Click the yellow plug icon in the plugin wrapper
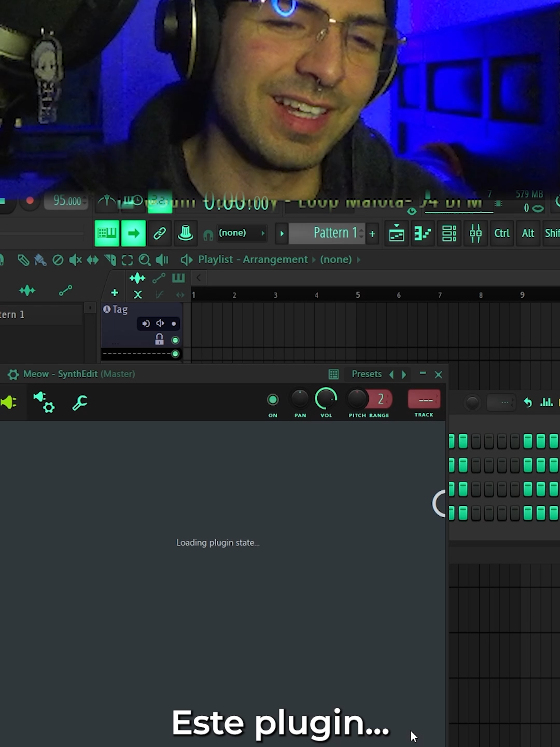 tap(8, 402)
